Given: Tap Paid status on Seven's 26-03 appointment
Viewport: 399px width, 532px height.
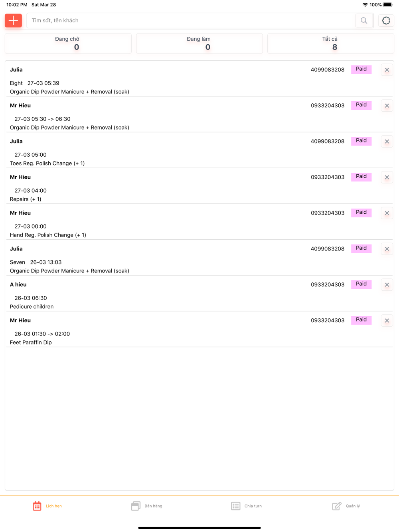Looking at the screenshot, I should 361,248.
